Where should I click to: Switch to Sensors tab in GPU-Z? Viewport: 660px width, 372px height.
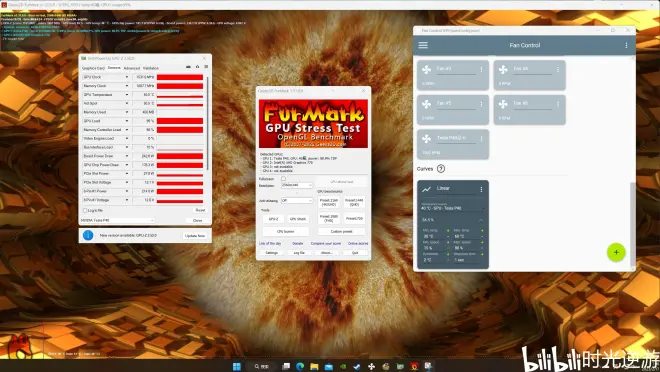pyautogui.click(x=114, y=68)
